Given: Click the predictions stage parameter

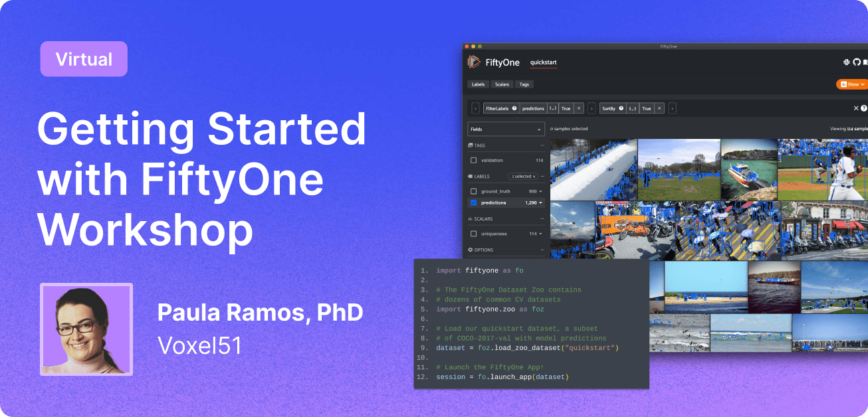Looking at the screenshot, I should (x=533, y=108).
